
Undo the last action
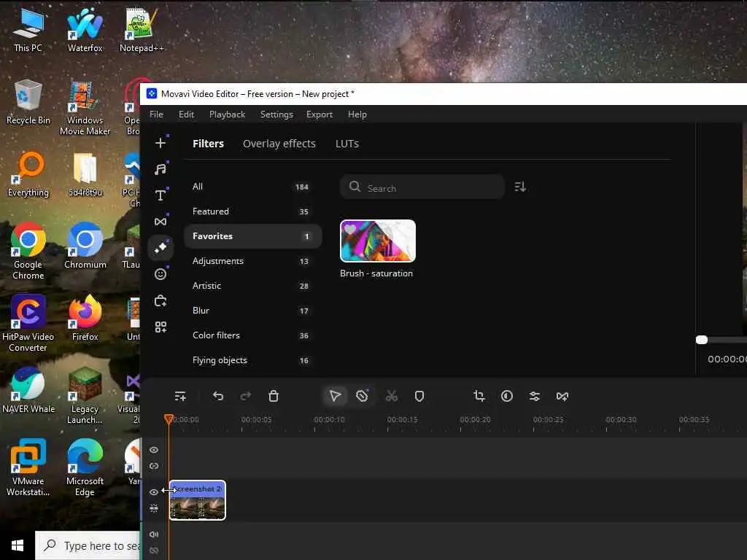tap(217, 396)
